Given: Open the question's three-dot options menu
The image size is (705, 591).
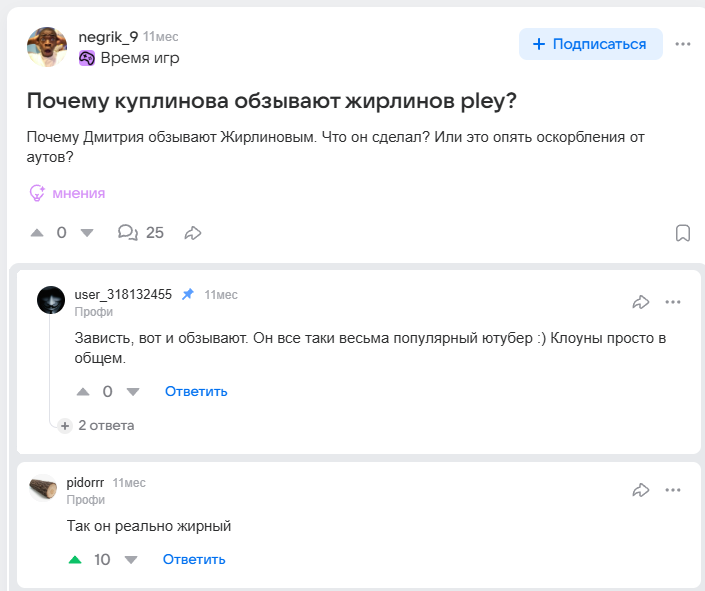Looking at the screenshot, I should pos(683,44).
